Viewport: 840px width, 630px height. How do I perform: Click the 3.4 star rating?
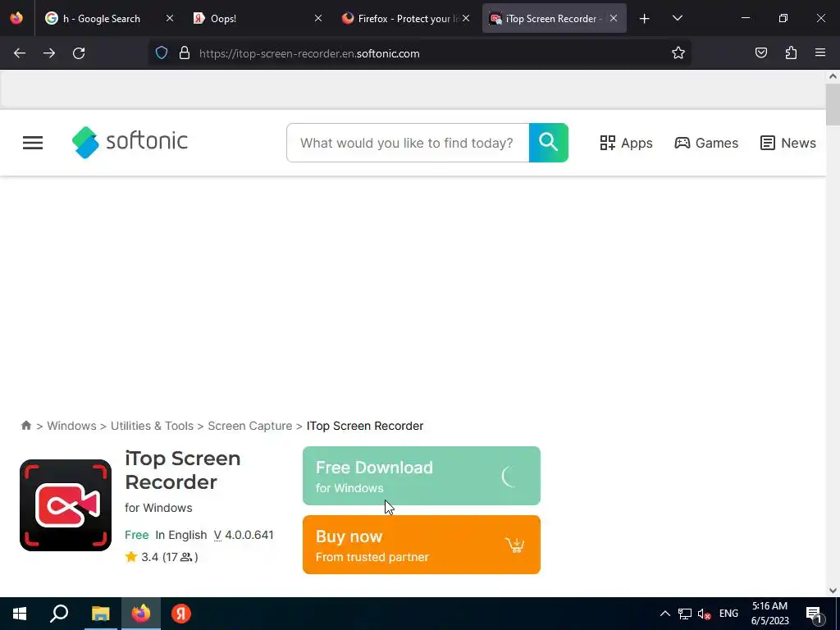click(162, 557)
